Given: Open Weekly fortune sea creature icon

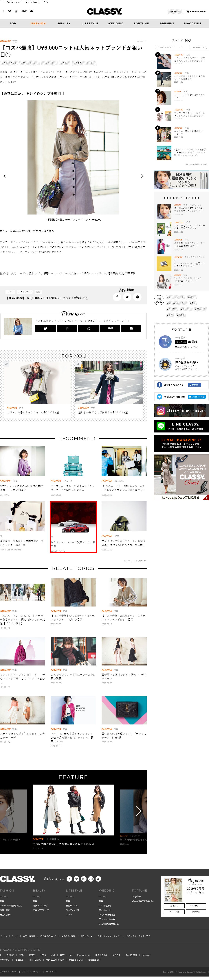Looking at the screenshot, I should pos(165,365).
